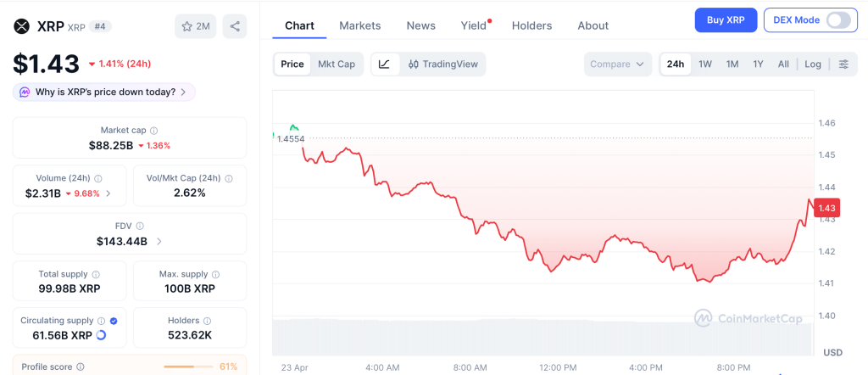This screenshot has width=868, height=375.
Task: Select the 1W time range
Action: 705,64
